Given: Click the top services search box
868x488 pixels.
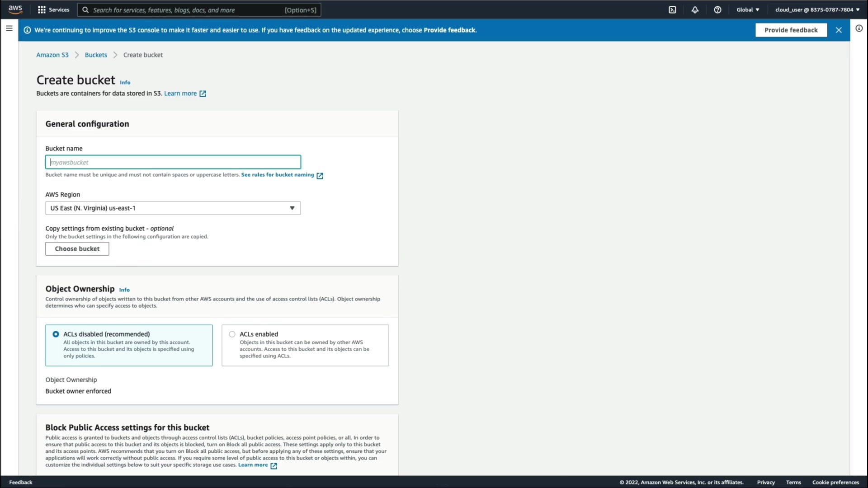Looking at the screenshot, I should coord(199,10).
